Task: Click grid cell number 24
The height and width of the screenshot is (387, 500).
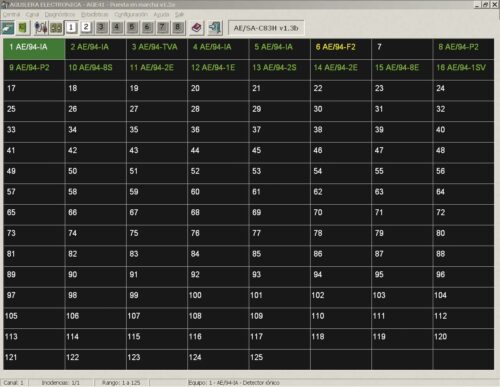Action: [x=464, y=90]
